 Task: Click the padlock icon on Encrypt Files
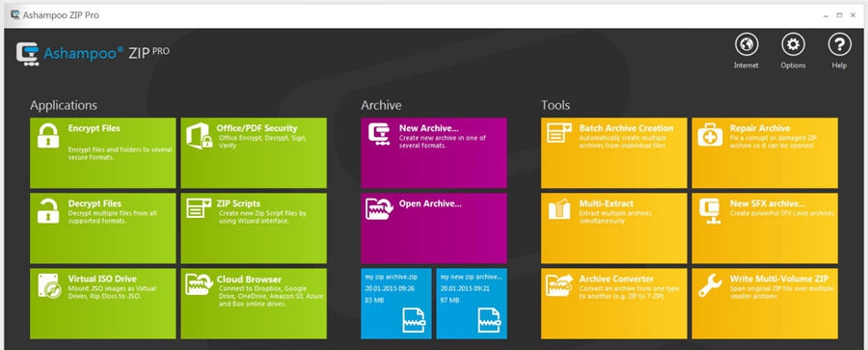(48, 136)
